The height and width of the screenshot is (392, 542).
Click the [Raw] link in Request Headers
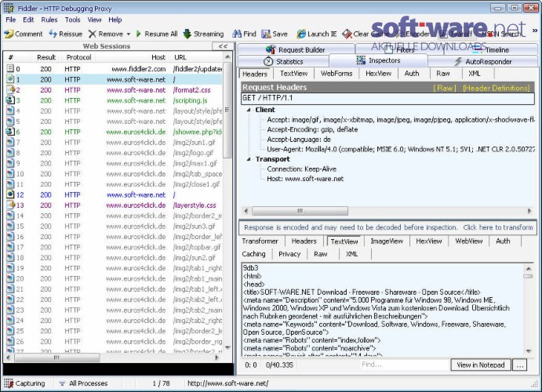(x=445, y=88)
